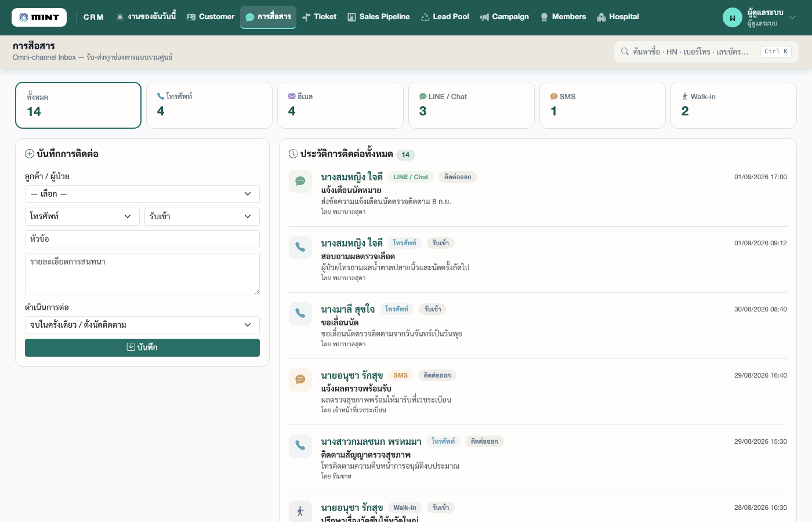This screenshot has width=812, height=522.
Task: Open Lead Pool page
Action: click(445, 17)
